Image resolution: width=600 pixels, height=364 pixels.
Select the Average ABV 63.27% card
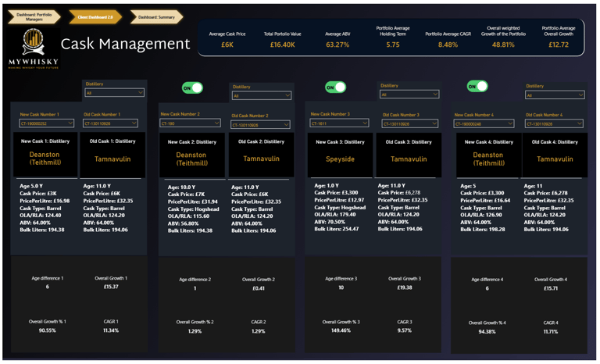(337, 40)
